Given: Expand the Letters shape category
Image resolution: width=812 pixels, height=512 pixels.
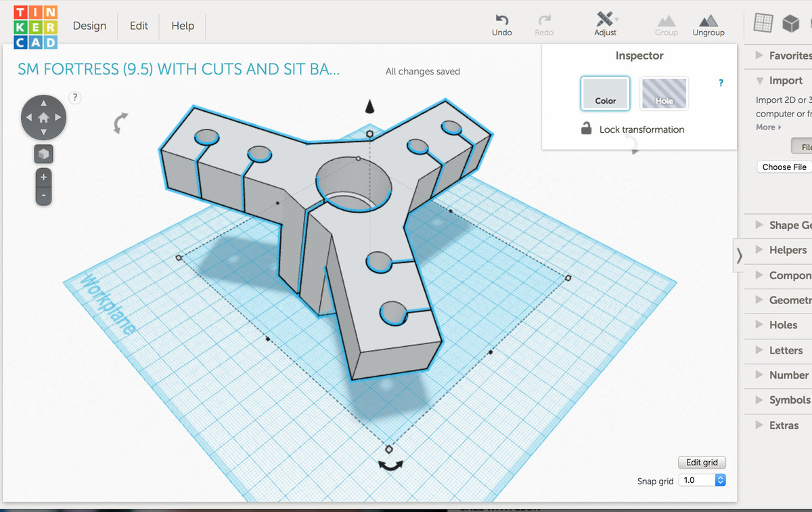Looking at the screenshot, I should coord(785,350).
